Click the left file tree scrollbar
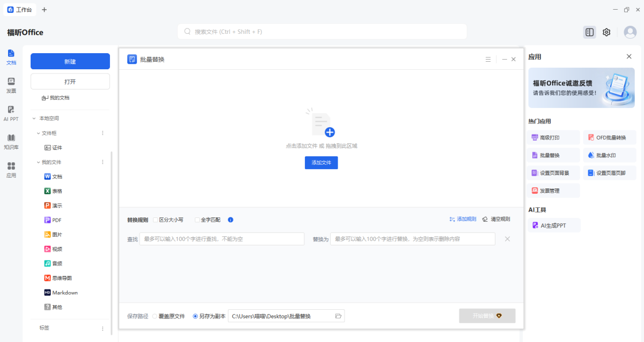 pyautogui.click(x=112, y=243)
